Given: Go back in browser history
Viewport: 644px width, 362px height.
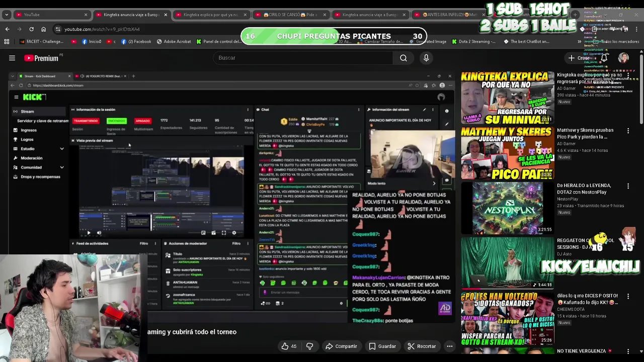Looking at the screenshot, I should (x=7, y=29).
